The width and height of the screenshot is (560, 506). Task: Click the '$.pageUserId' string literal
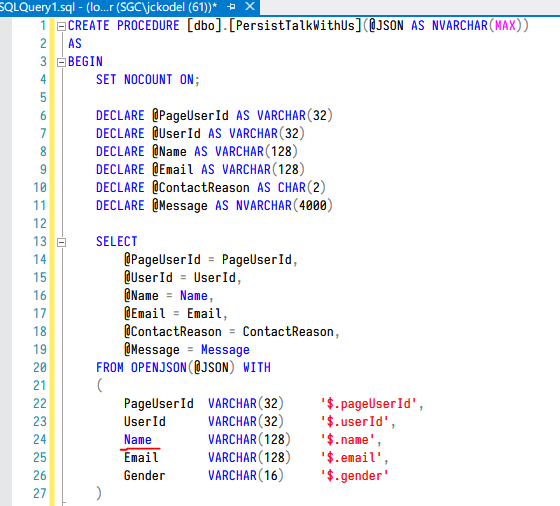[368, 404]
